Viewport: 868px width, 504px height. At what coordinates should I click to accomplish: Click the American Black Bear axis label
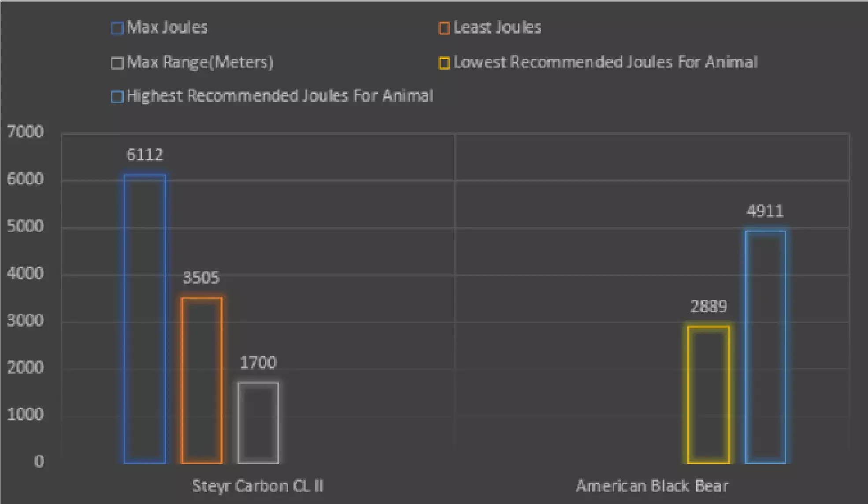(x=652, y=486)
